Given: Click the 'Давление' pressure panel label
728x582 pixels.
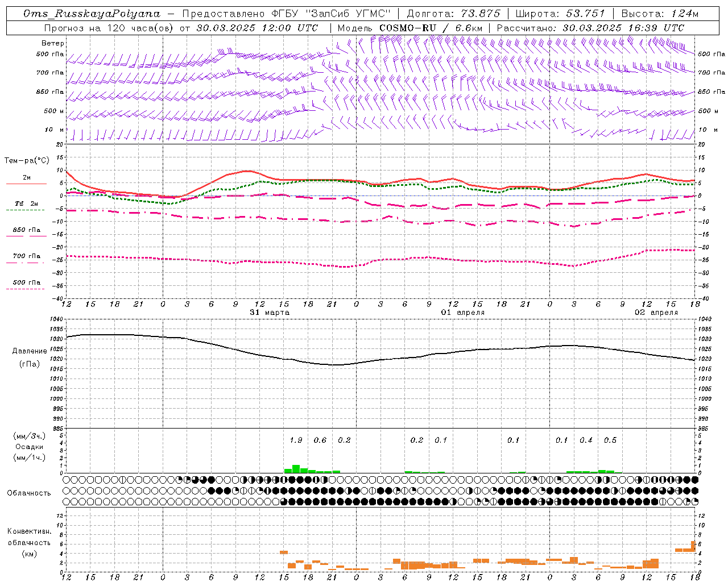Looking at the screenshot, I should [x=30, y=351].
